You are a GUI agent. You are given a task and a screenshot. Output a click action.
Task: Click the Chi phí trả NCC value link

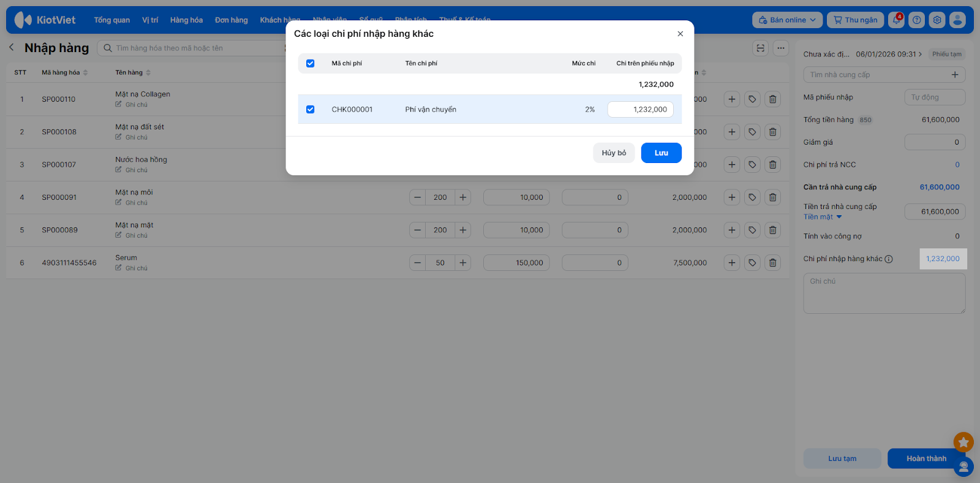957,165
